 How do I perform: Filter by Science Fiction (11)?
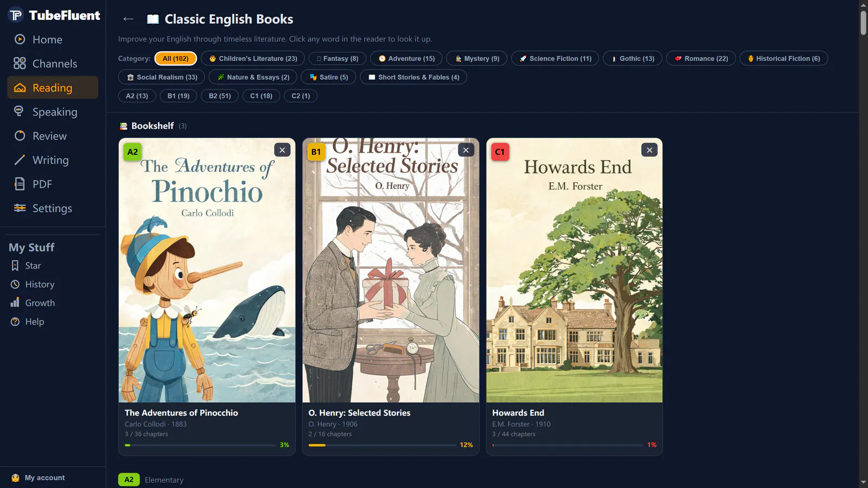[555, 59]
